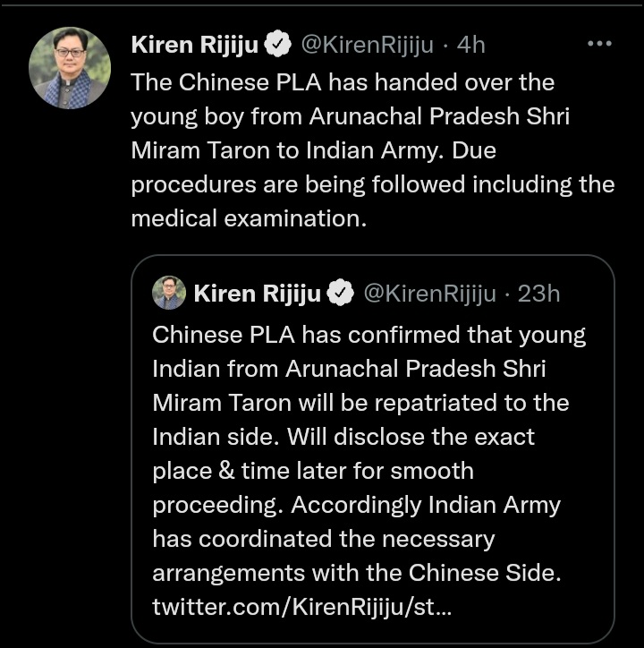Open the twitter.com/KirenRijiju/st… link

[302, 607]
